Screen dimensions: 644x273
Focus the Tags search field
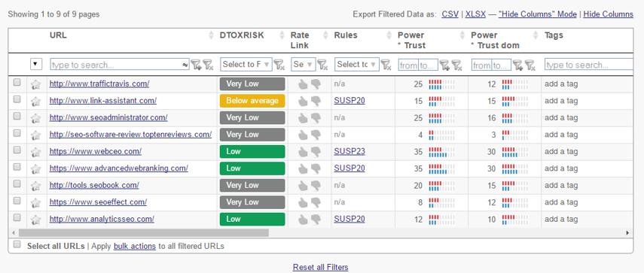coord(588,65)
